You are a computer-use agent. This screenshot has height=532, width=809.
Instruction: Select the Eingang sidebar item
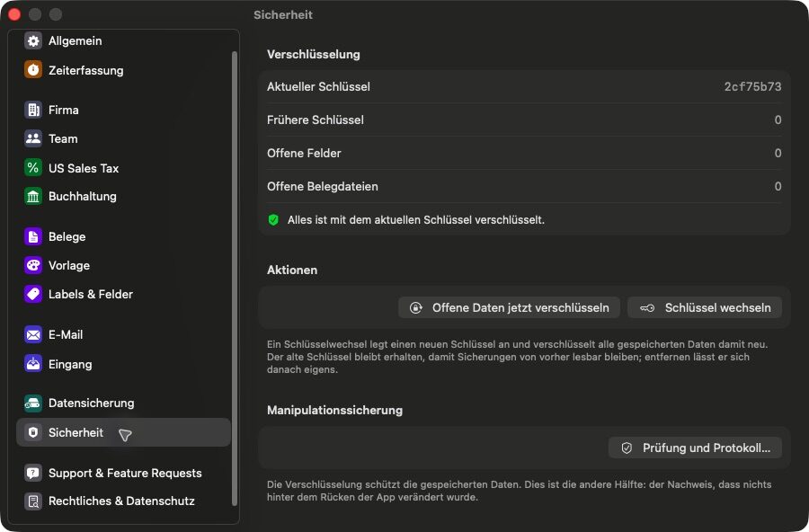point(123,364)
